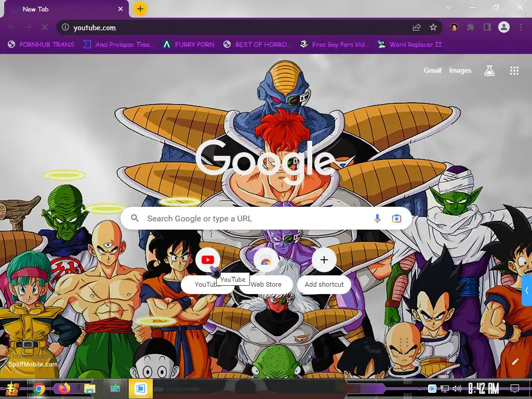Open File Explorer from the taskbar
The image size is (532, 399).
(89, 389)
